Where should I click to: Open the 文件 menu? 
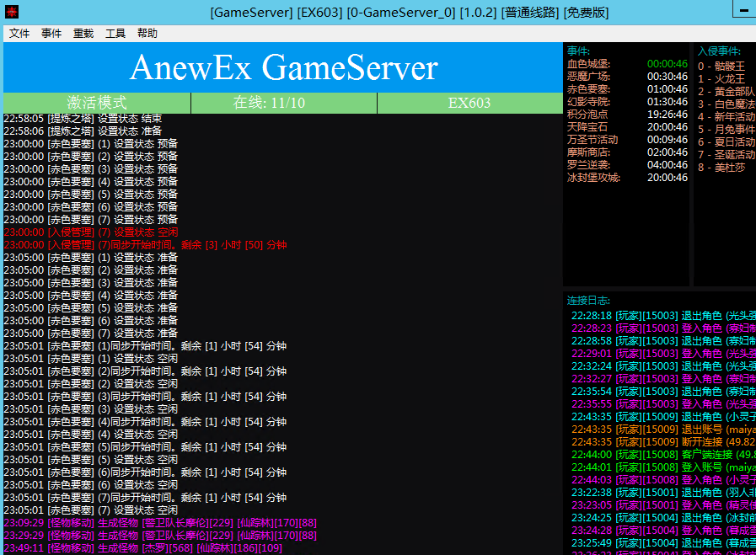pyautogui.click(x=19, y=33)
